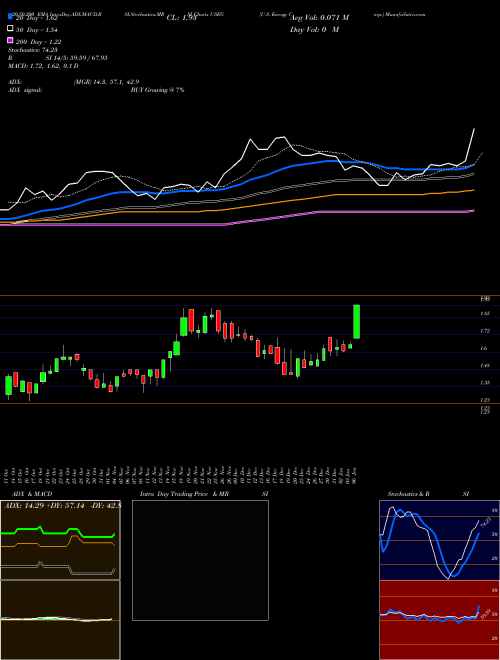Click the 1.35 price axis label

(485, 383)
